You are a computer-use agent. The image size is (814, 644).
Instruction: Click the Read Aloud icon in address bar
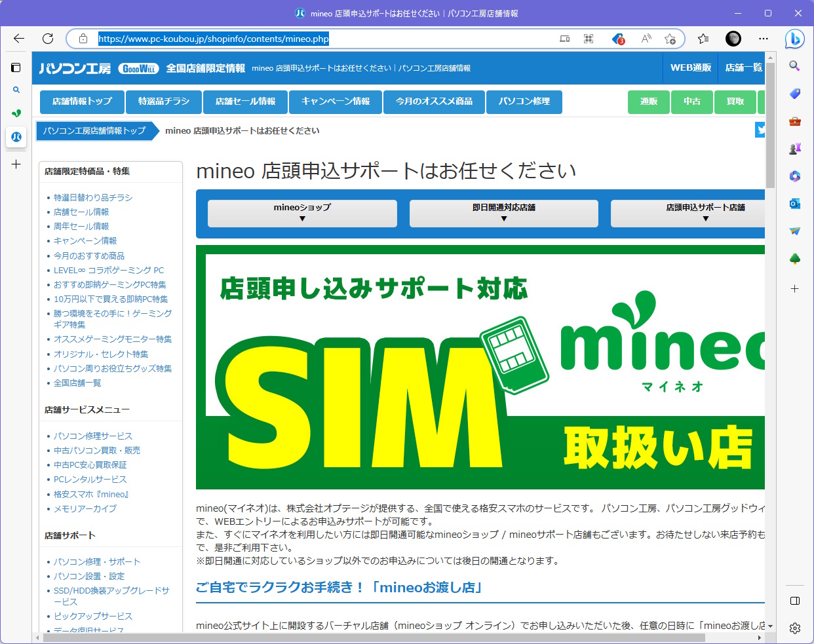[646, 39]
